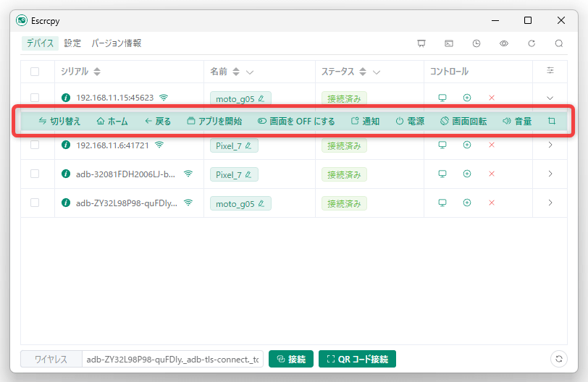Select the adb-ZY32L98P98 device checkbox
Viewport: 588px width, 382px height.
[x=35, y=203]
